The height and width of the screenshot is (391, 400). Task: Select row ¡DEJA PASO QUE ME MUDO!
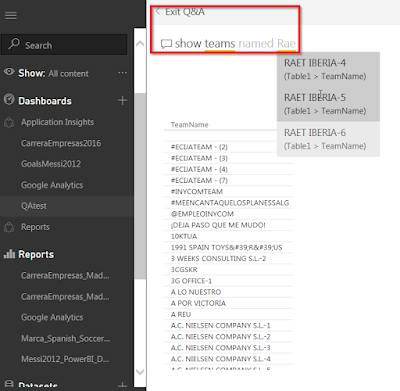point(228,225)
